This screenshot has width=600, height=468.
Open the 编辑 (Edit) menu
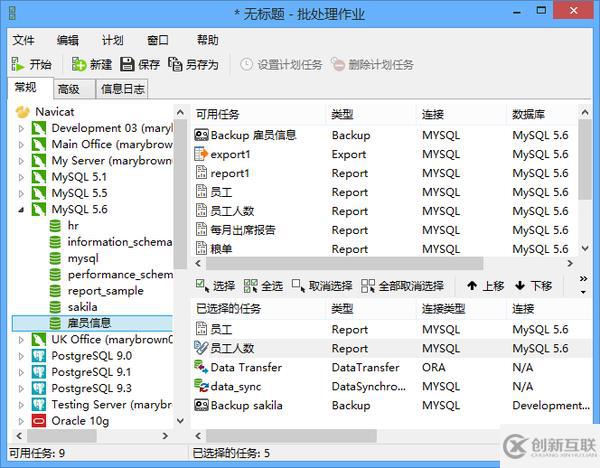[68, 40]
